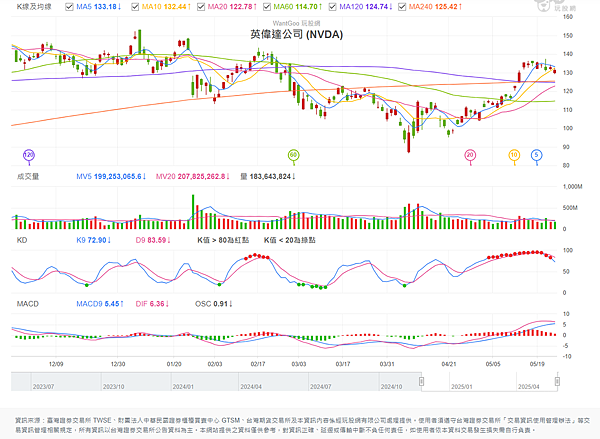Toggle the MA20 line checkbox
The width and height of the screenshot is (600, 439).
coord(201,7)
